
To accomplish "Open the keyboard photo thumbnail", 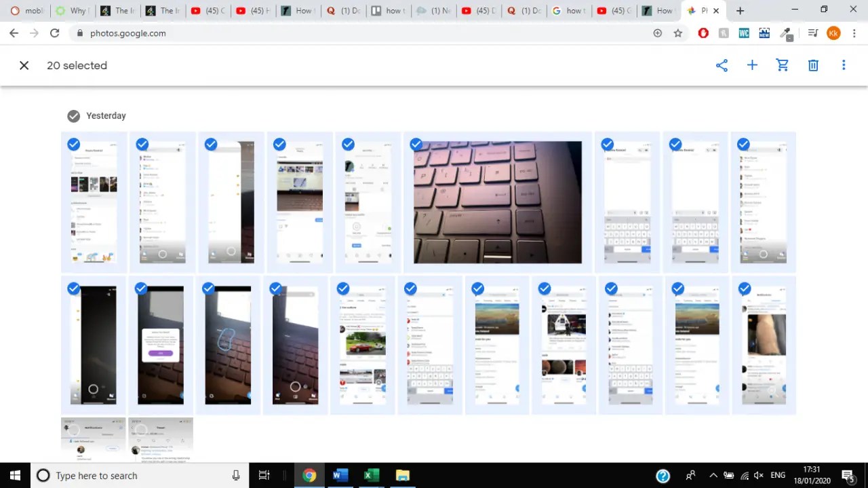I will click(x=497, y=202).
